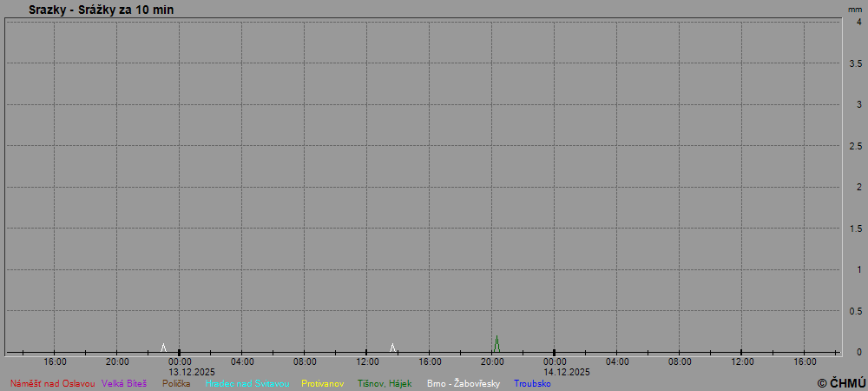Click the 2.5 value on the y-axis
The height and width of the screenshot is (391, 868).
(x=855, y=146)
